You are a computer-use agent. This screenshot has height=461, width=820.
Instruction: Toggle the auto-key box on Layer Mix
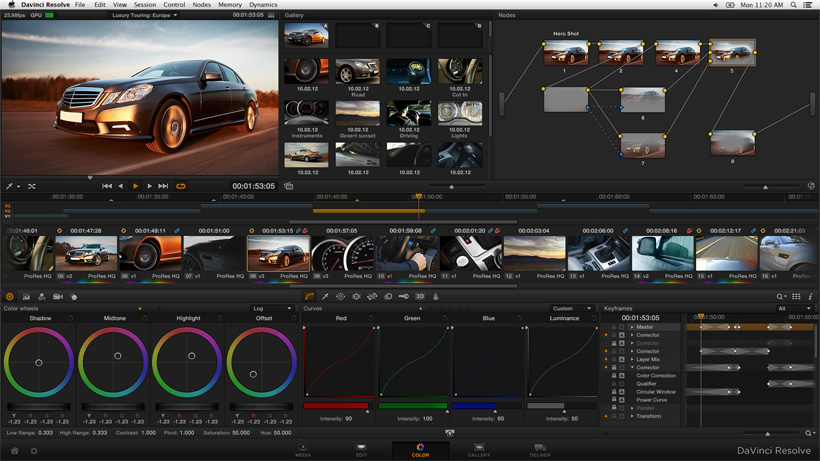[x=622, y=359]
